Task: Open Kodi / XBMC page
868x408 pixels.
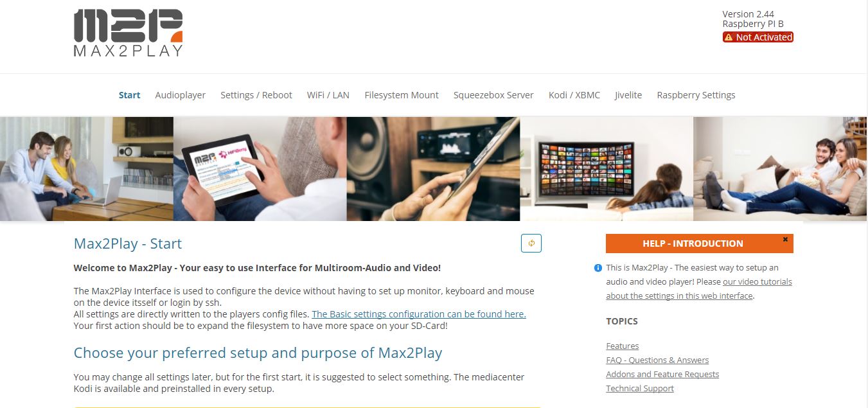Action: (x=574, y=95)
